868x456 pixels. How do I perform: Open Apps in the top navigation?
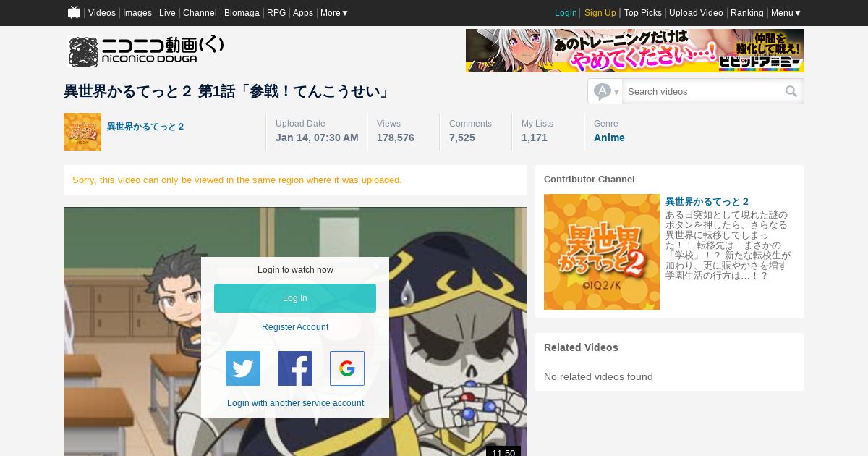click(x=303, y=13)
